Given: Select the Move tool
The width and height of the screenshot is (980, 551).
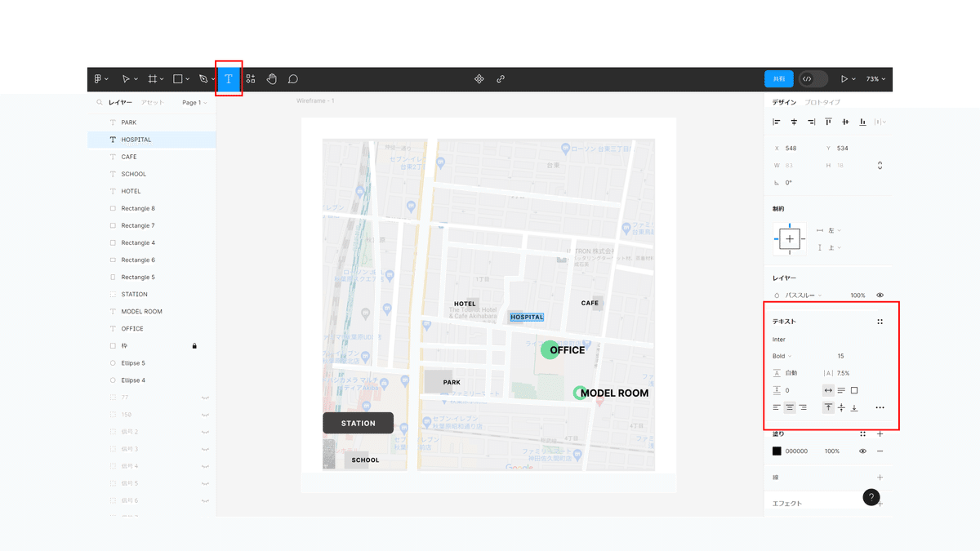Looking at the screenshot, I should [x=126, y=79].
